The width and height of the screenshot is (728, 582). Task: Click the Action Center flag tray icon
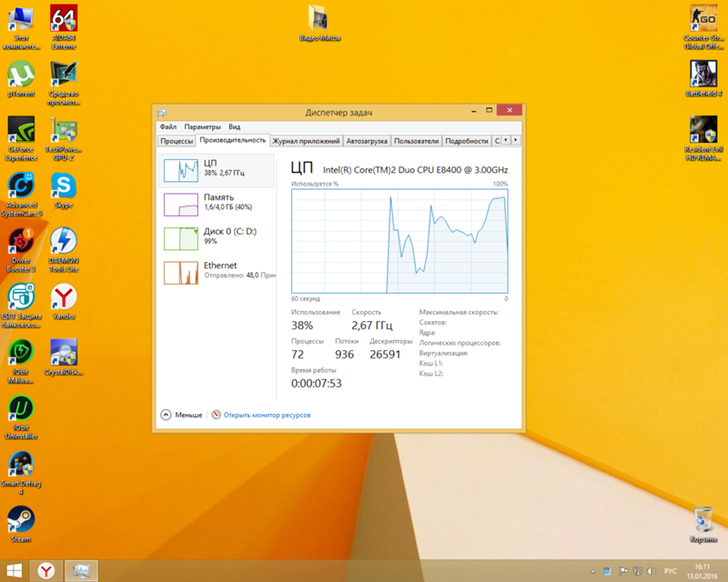click(623, 571)
